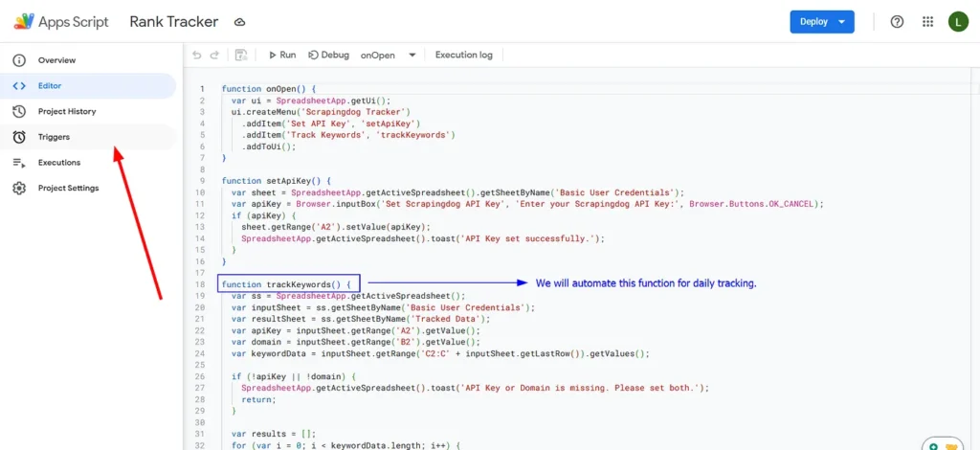
Task: Click the Overview info icon
Action: [19, 60]
